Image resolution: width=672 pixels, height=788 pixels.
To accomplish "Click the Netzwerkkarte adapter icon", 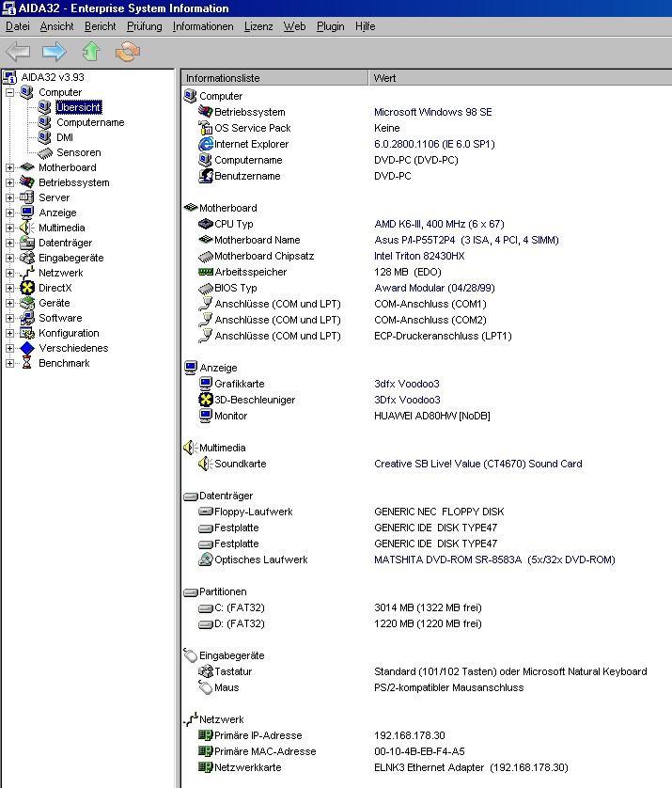I will [x=206, y=767].
